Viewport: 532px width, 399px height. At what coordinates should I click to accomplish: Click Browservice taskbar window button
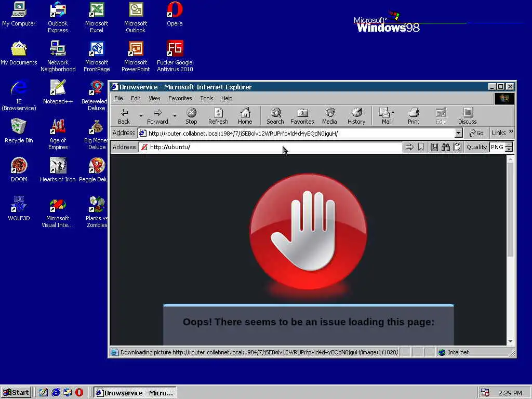pyautogui.click(x=135, y=393)
